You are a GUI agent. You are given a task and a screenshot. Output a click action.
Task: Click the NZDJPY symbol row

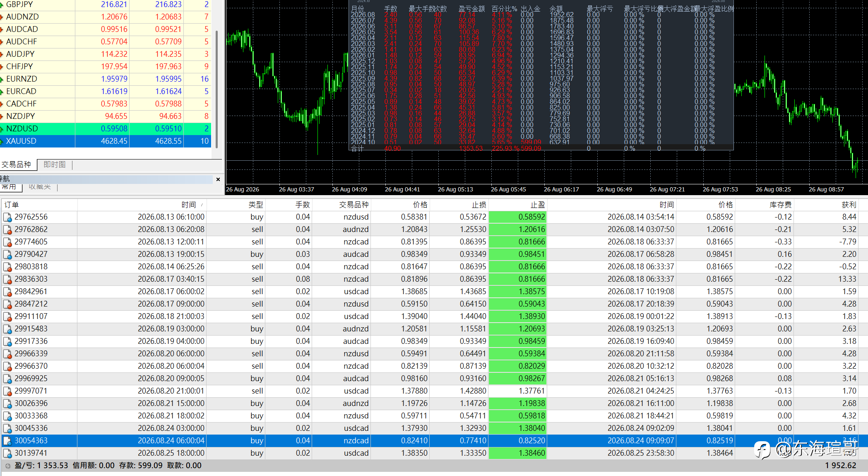[x=106, y=116]
